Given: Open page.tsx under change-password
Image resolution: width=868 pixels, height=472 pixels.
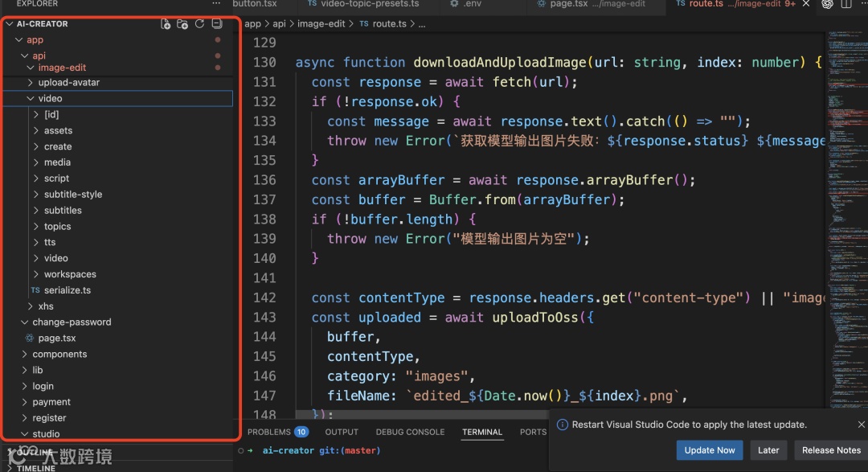Looking at the screenshot, I should [57, 338].
